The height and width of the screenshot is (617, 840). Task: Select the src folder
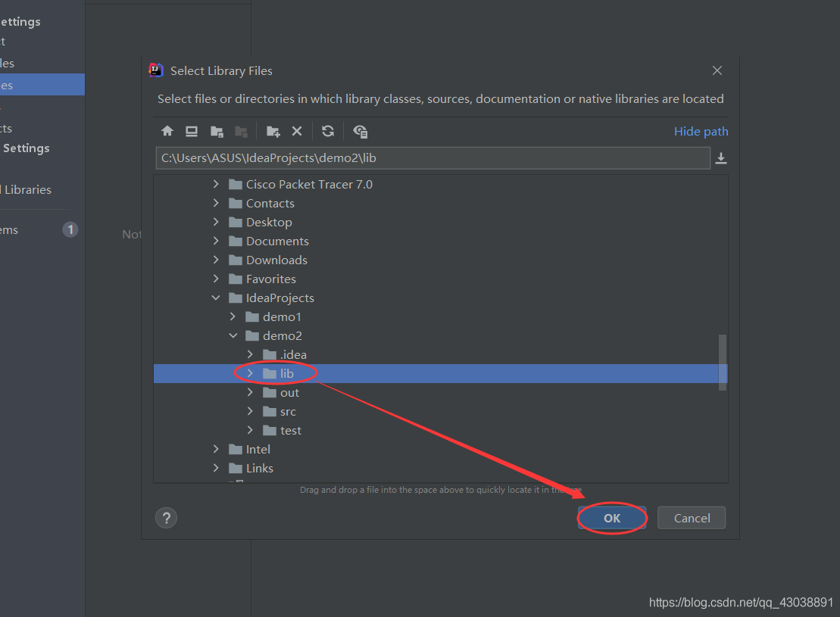(288, 411)
